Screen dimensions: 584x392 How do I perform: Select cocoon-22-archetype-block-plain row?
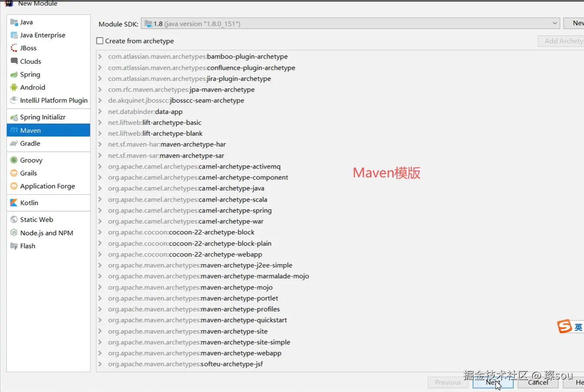340,243
